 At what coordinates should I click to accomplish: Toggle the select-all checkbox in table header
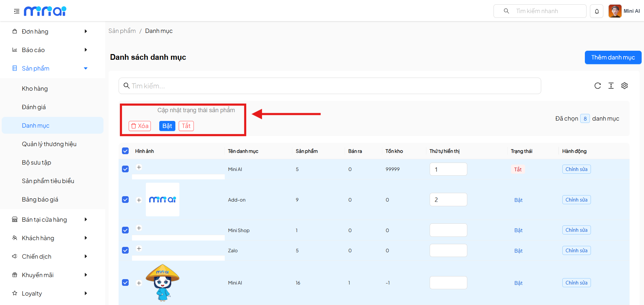pos(125,151)
